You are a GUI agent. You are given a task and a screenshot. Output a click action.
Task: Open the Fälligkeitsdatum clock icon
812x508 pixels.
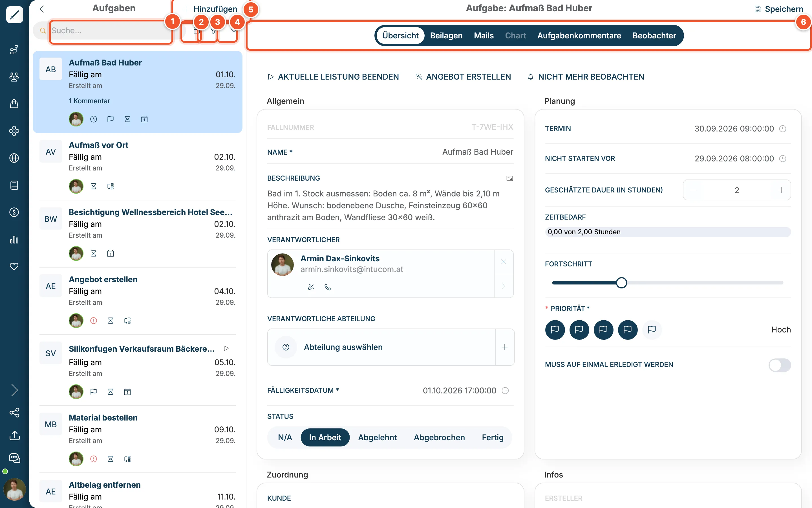pos(505,391)
